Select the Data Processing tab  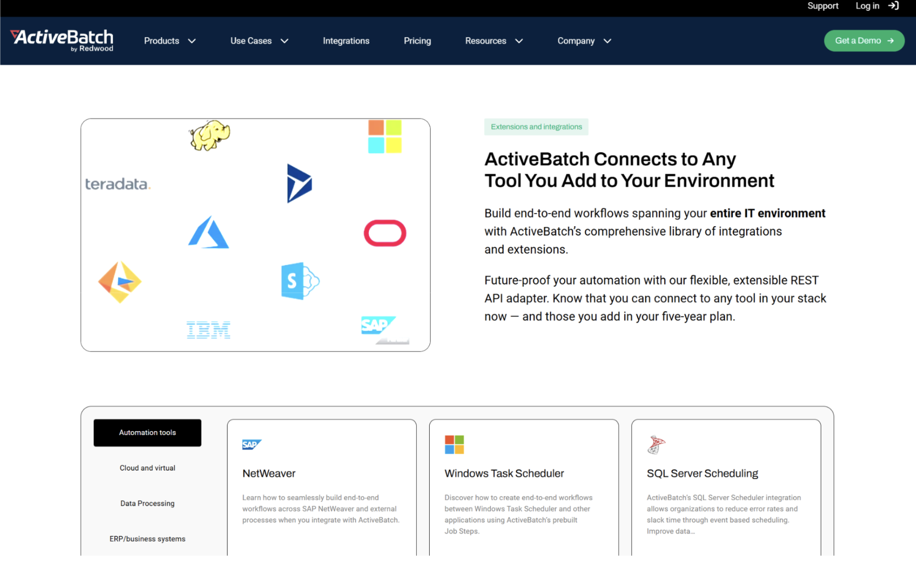147,503
